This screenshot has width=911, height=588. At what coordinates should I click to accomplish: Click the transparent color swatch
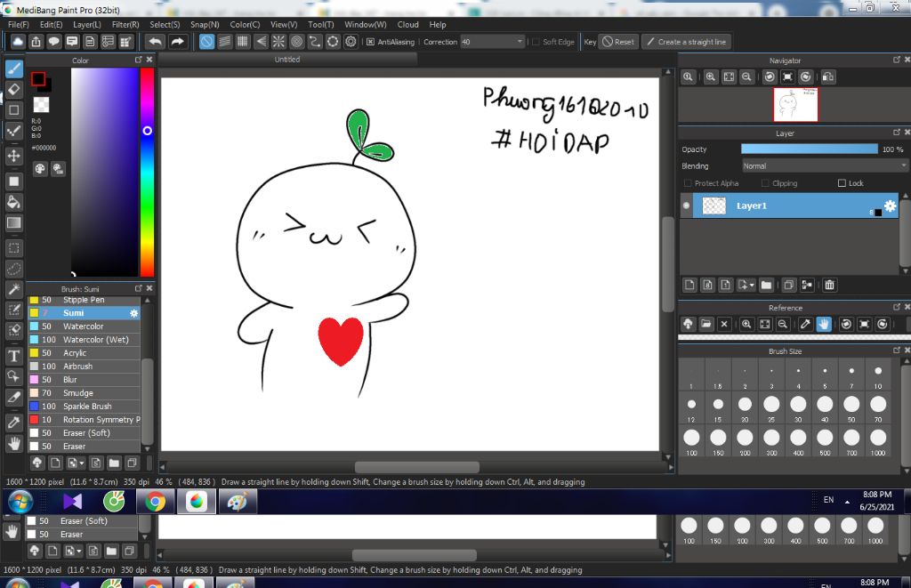pyautogui.click(x=41, y=105)
